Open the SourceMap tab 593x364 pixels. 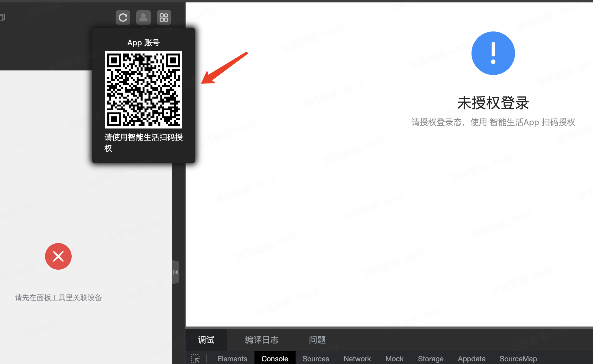pyautogui.click(x=518, y=359)
